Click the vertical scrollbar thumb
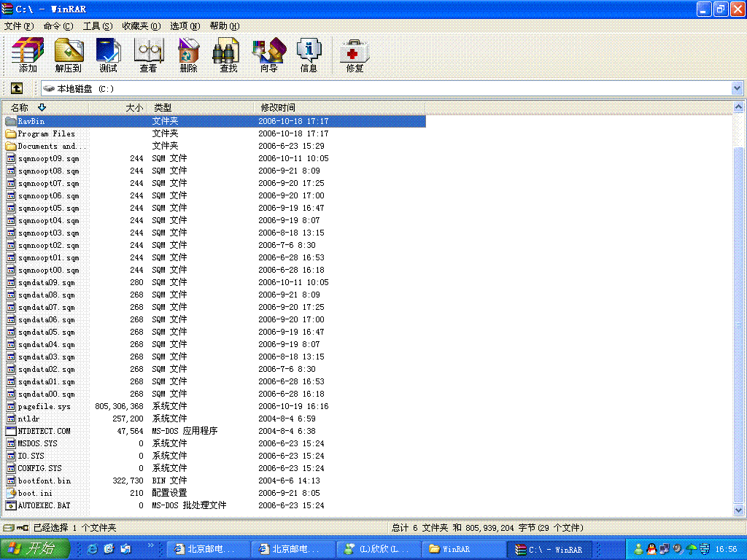Image resolution: width=747 pixels, height=560 pixels. [738, 325]
